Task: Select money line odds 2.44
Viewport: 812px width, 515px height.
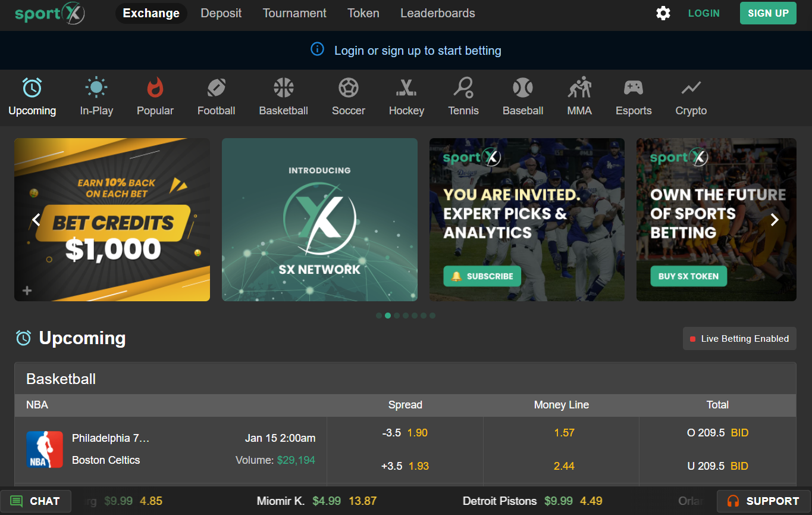Action: 564,466
